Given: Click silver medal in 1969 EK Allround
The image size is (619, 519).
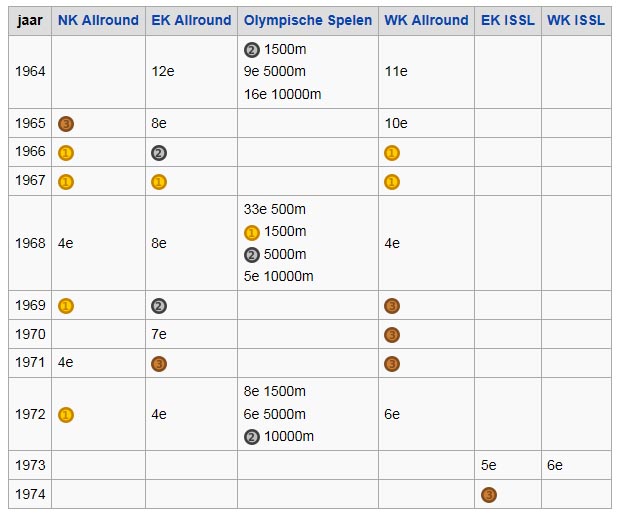Looking at the screenshot, I should coord(159,306).
